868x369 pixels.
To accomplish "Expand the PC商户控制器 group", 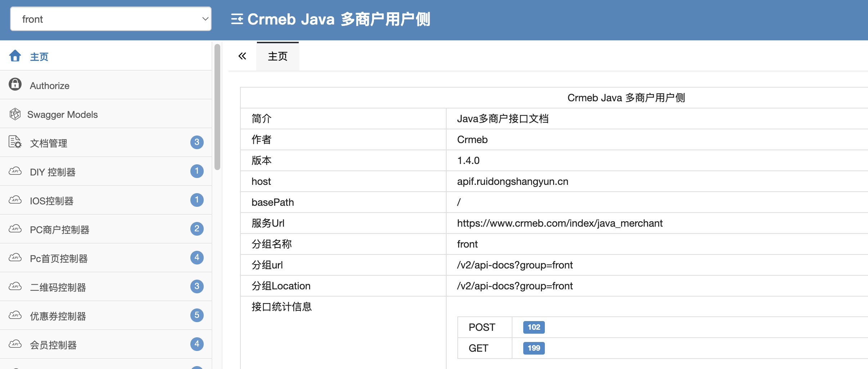I will pyautogui.click(x=106, y=229).
